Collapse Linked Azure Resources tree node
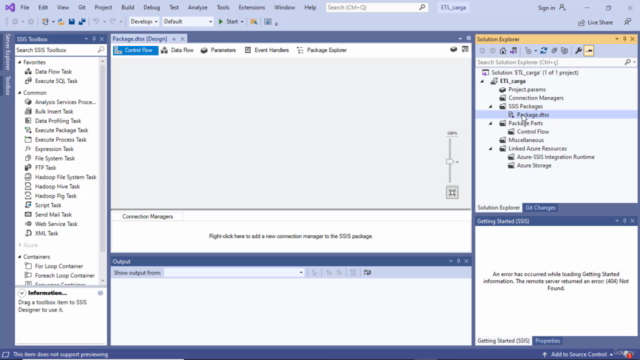Viewport: 640px width, 360px height. (x=491, y=149)
